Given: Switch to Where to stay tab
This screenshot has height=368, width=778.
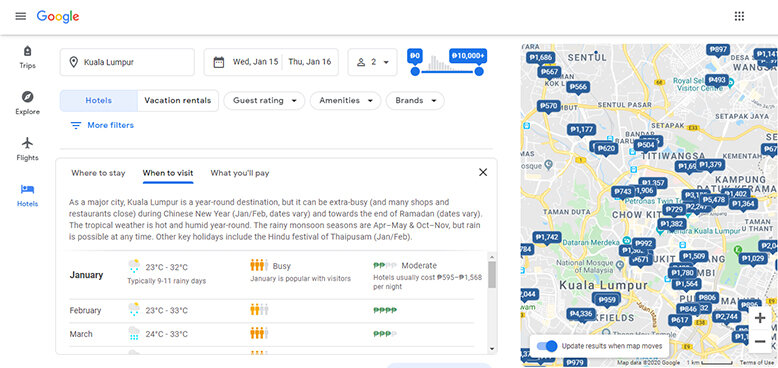Looking at the screenshot, I should point(98,173).
